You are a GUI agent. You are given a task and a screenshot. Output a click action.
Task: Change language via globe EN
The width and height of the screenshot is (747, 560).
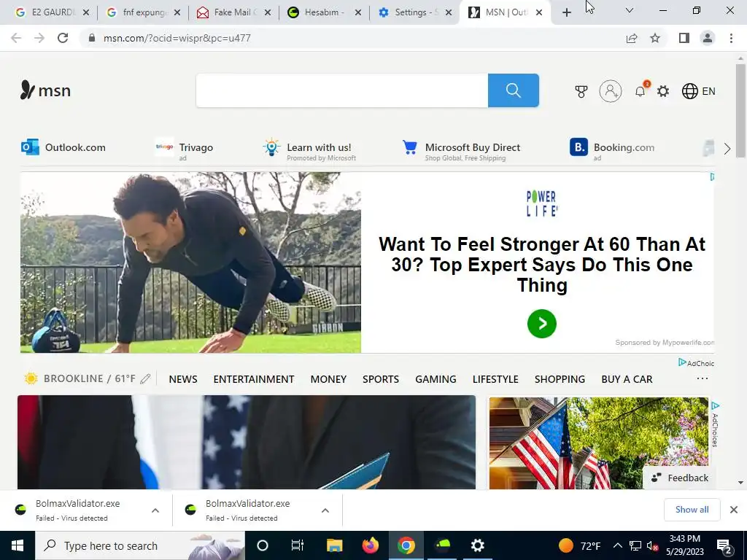(x=698, y=91)
